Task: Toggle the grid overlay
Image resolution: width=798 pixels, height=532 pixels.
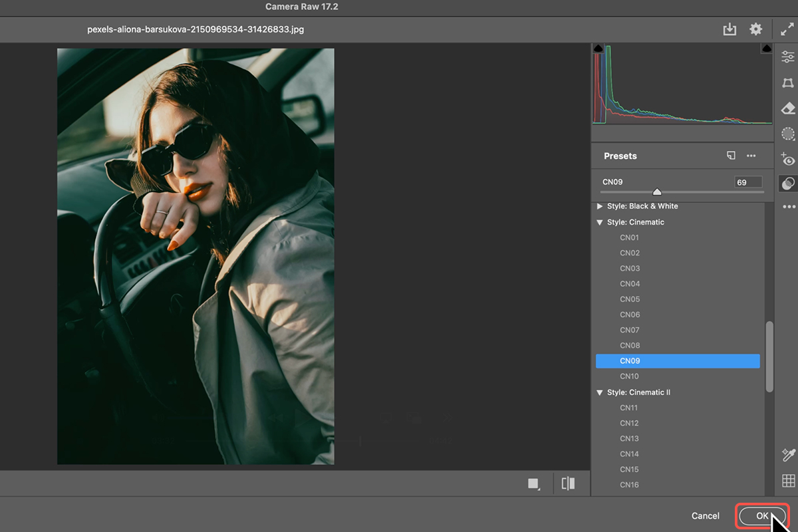Action: (x=788, y=481)
